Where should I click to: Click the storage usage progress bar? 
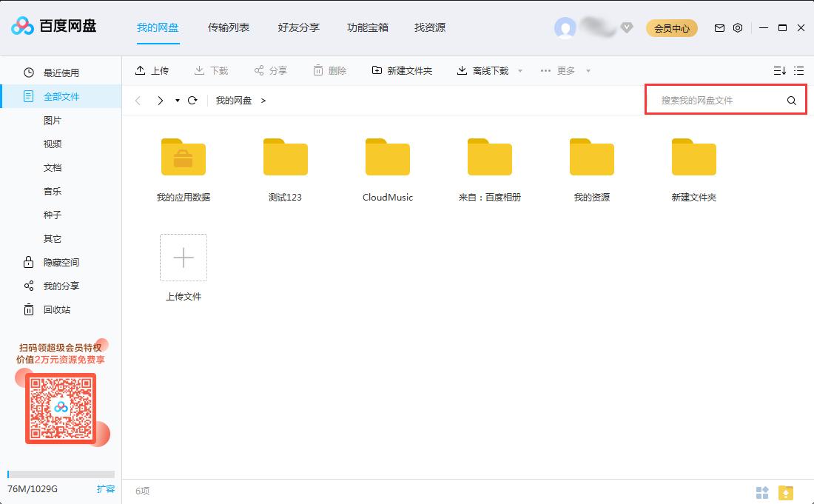point(61,474)
